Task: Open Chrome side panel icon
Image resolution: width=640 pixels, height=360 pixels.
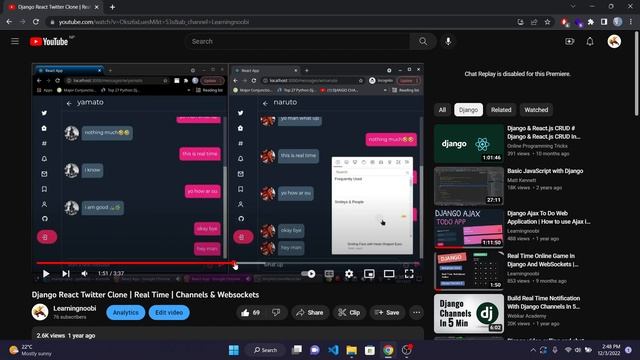Action: [x=604, y=22]
